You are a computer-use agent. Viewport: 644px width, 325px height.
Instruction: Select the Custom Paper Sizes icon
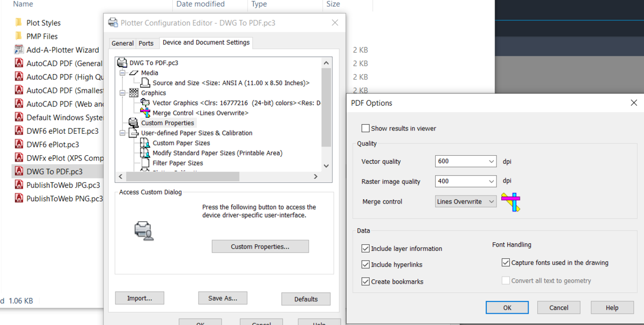[145, 143]
